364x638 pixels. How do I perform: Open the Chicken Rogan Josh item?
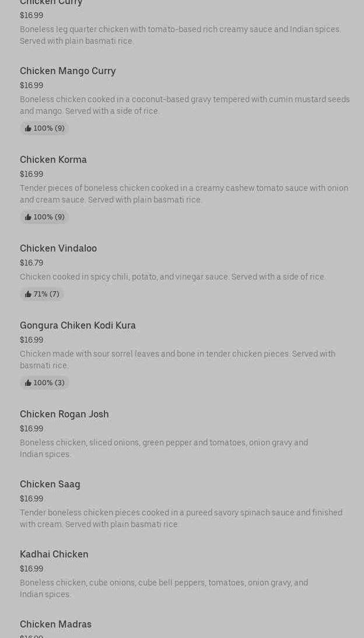(x=64, y=414)
